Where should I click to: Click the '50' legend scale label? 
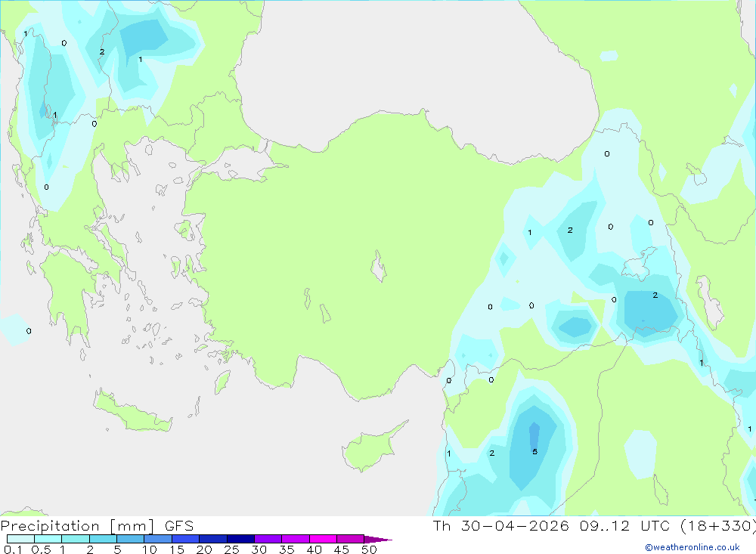pyautogui.click(x=370, y=549)
